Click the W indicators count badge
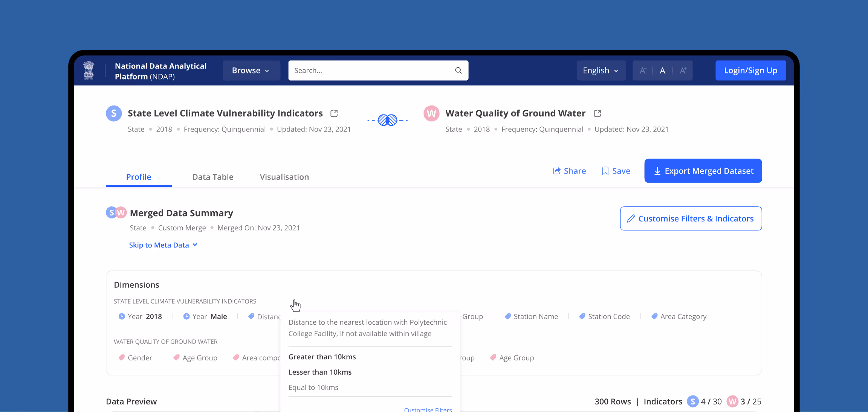 coord(732,401)
